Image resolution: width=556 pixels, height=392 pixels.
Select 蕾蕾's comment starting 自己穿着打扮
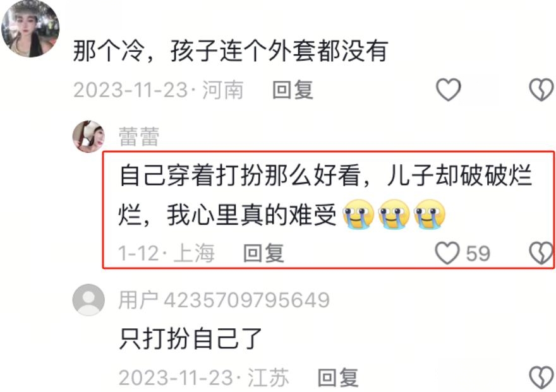[325, 195]
